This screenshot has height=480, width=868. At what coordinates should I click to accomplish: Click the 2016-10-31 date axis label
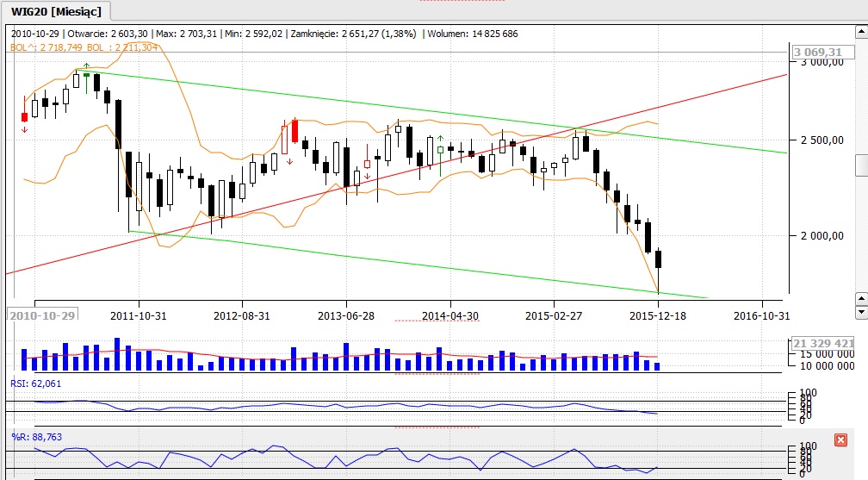pos(762,316)
